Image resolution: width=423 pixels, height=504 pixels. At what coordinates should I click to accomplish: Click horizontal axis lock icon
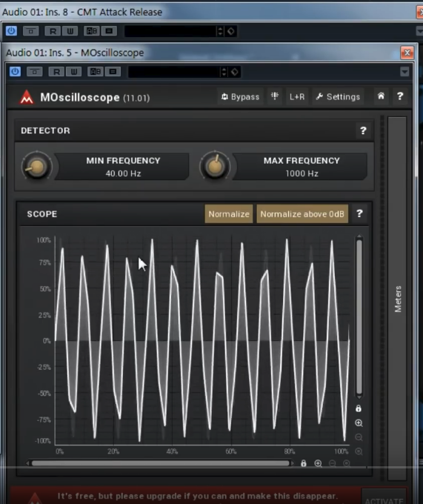[x=303, y=463]
